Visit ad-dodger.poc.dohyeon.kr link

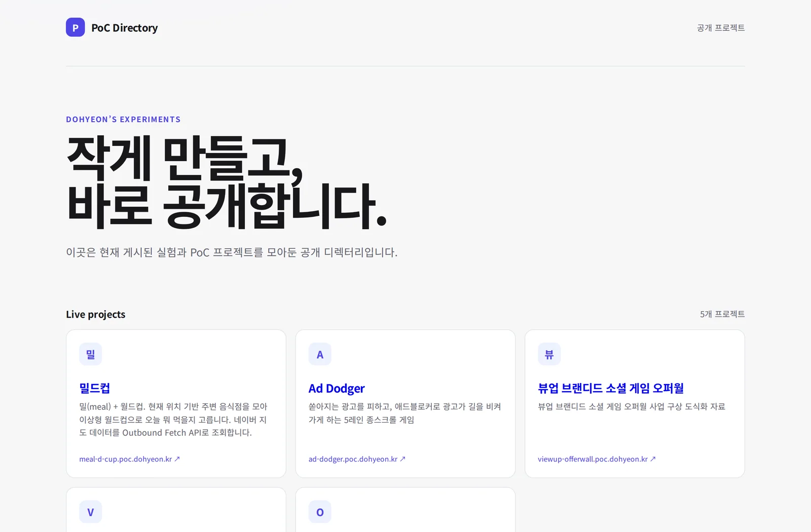pos(357,459)
